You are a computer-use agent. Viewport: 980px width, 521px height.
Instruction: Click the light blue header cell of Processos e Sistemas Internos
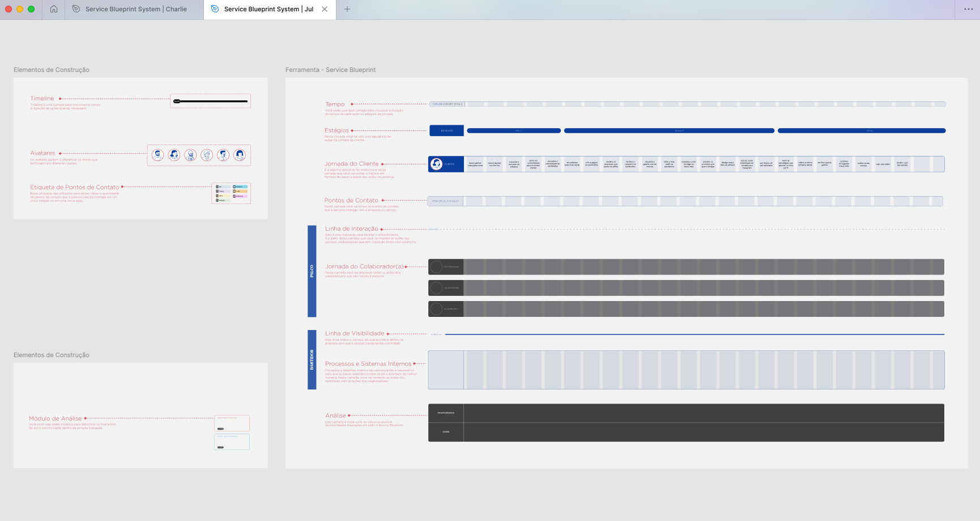point(446,370)
